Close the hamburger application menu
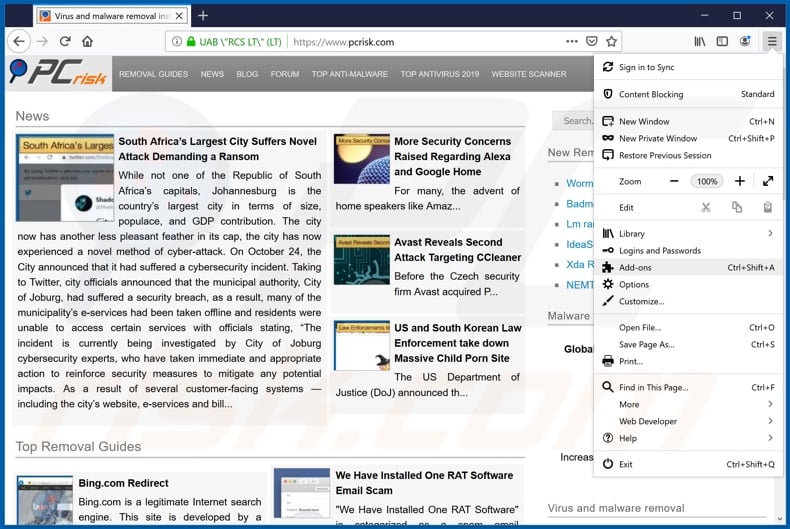 772,42
